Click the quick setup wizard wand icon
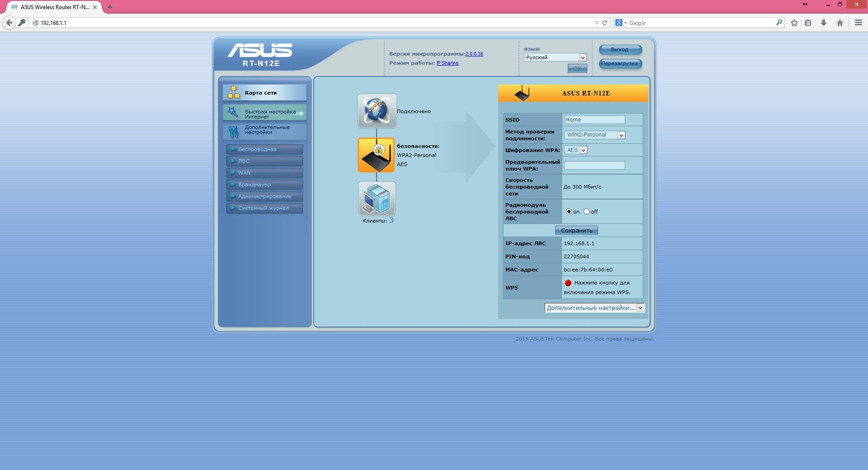 [233, 112]
